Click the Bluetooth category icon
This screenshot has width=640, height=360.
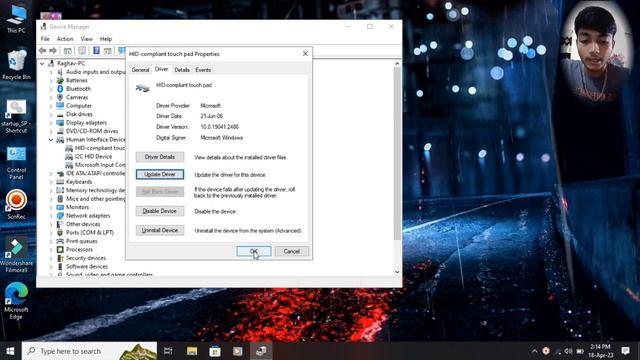pyautogui.click(x=60, y=89)
